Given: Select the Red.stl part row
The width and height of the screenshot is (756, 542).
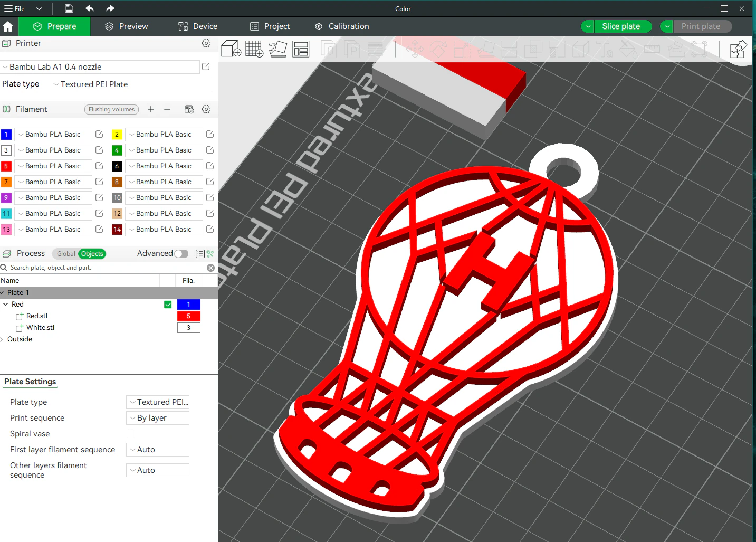Looking at the screenshot, I should tap(109, 316).
